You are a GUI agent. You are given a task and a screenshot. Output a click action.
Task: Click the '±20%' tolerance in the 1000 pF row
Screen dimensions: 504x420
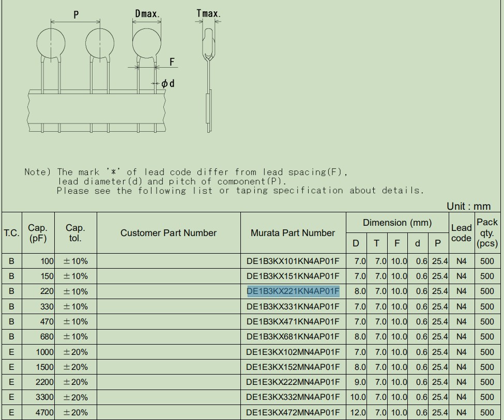tap(75, 352)
